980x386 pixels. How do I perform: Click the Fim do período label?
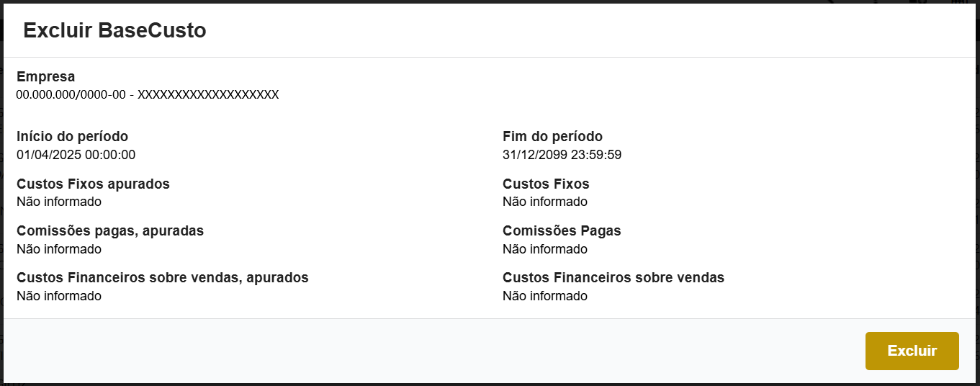(x=552, y=136)
